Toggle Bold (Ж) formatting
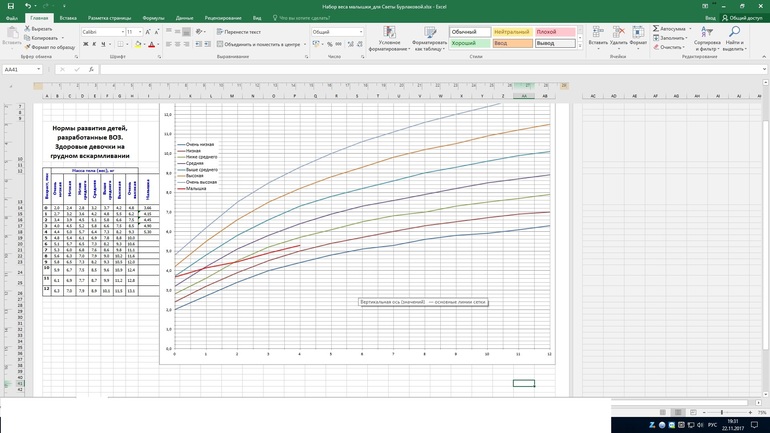 (84, 44)
